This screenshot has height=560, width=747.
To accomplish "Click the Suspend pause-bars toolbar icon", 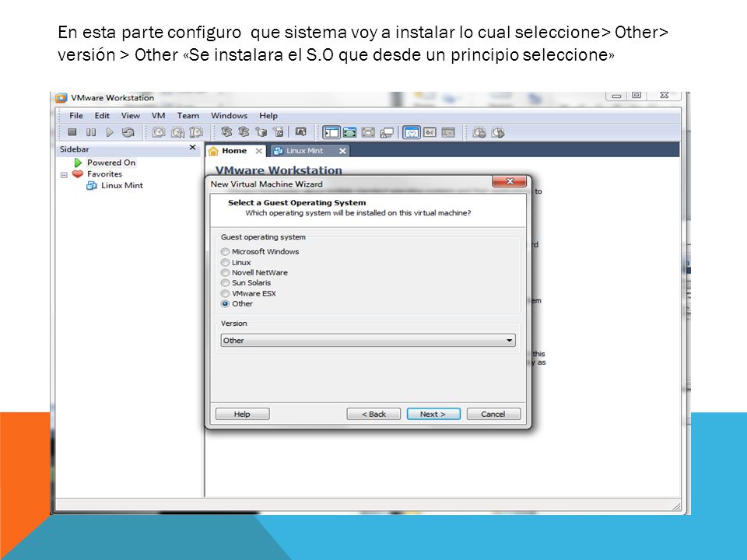I will tap(91, 132).
